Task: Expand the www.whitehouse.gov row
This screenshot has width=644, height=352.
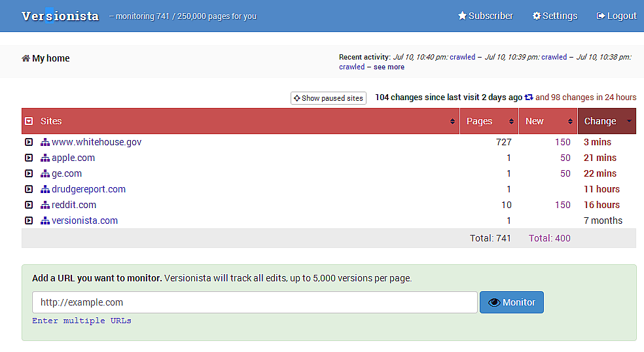Action: [29, 142]
